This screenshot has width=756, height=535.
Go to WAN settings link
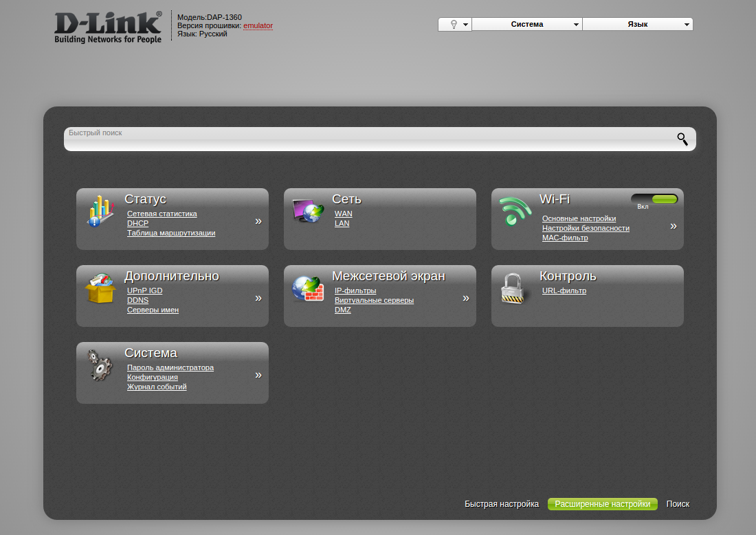point(343,214)
